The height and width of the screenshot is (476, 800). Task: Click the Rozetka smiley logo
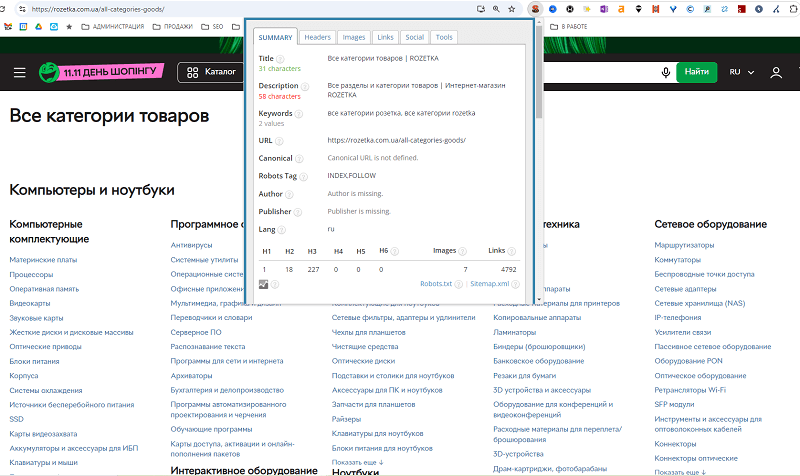(x=49, y=72)
